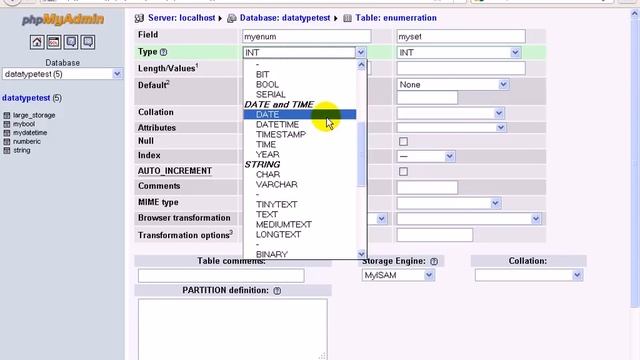Click the type list scrollbar thumb
This screenshot has height=360, width=640.
(x=361, y=154)
